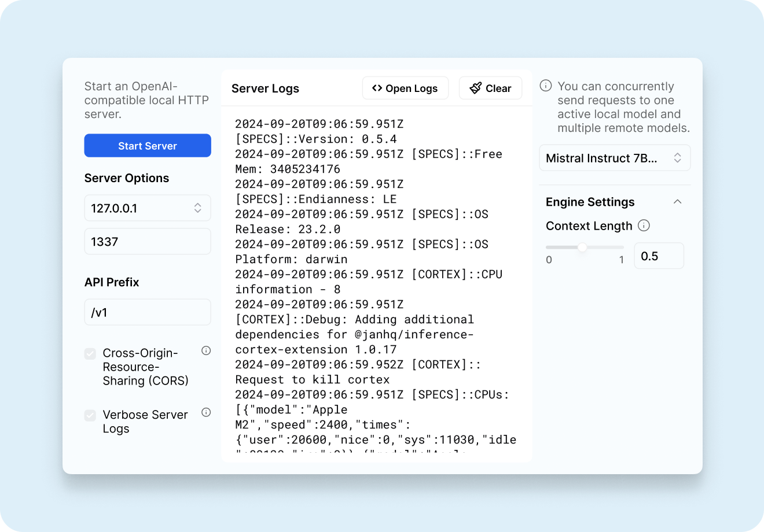Click the info icon beside the concurrent requests note
This screenshot has width=764, height=532.
coord(545,86)
